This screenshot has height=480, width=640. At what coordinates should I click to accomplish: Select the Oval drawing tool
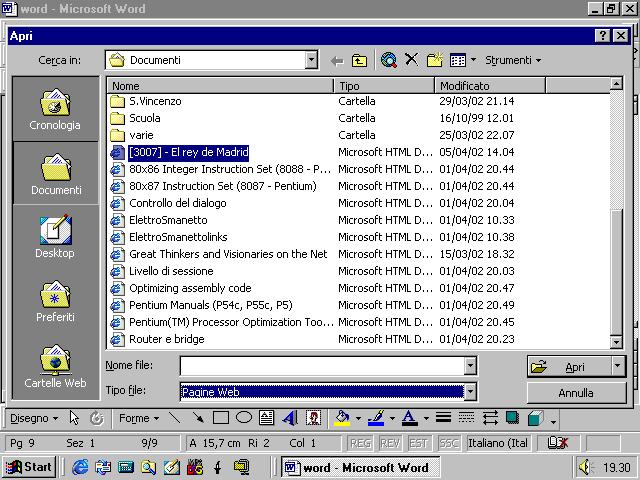[244, 418]
